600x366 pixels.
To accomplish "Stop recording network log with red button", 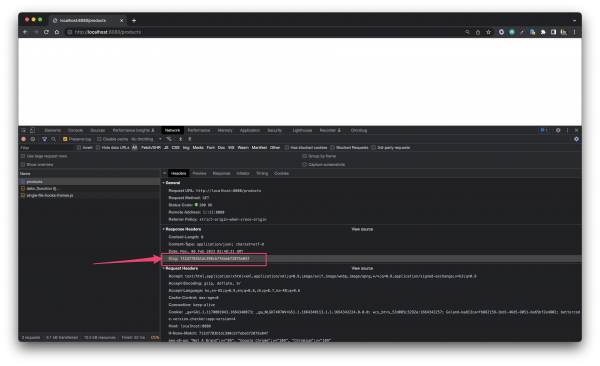I will [x=24, y=139].
